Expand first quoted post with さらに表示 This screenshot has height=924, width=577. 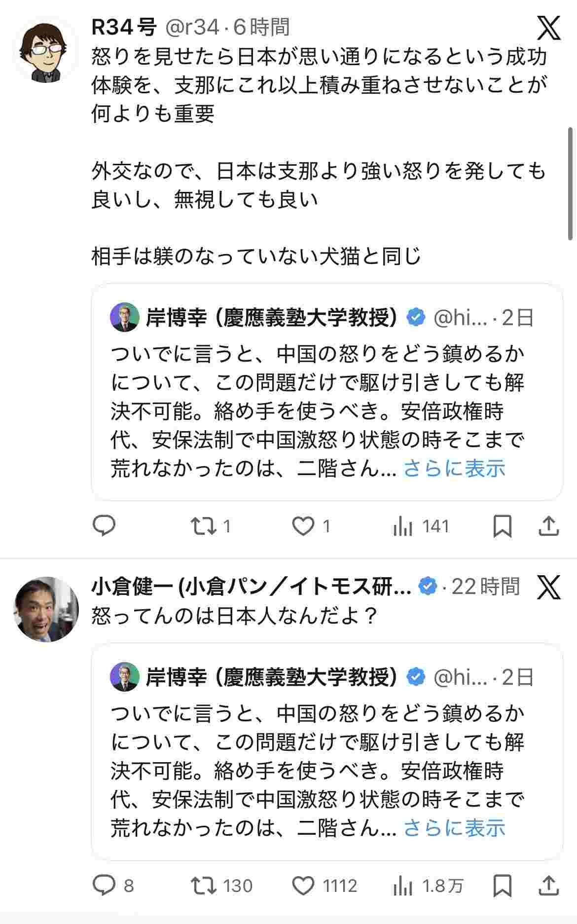[454, 468]
